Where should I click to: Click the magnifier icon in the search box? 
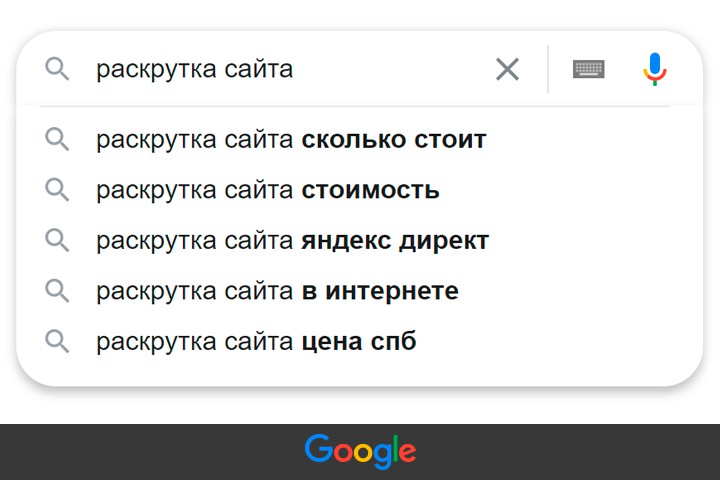pos(58,69)
